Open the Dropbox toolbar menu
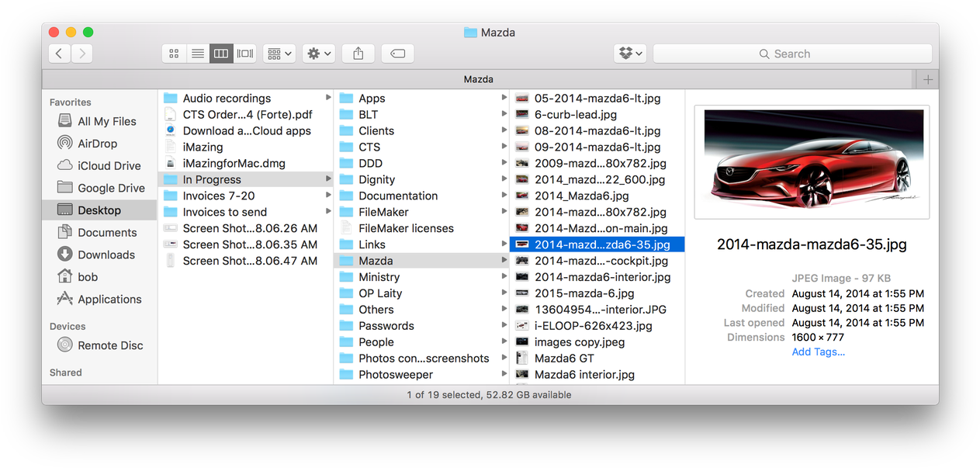 click(x=629, y=54)
